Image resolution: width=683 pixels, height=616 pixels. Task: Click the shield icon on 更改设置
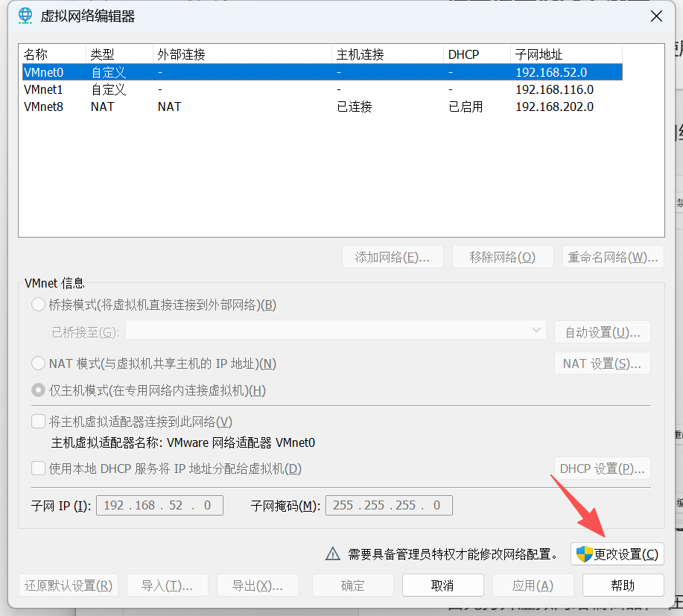point(584,554)
